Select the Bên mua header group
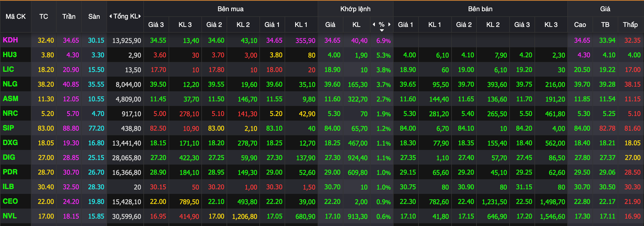644x226 pixels. (230, 9)
